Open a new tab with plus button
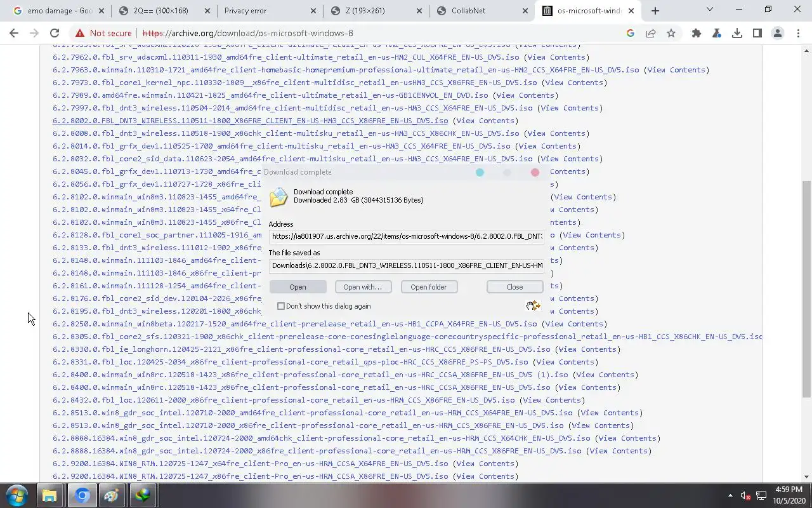The image size is (812, 508). pos(655,10)
